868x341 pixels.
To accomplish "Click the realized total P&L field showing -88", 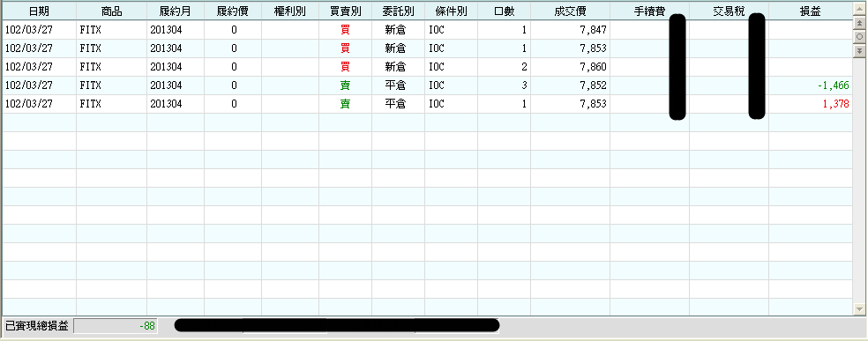I will click(x=116, y=326).
